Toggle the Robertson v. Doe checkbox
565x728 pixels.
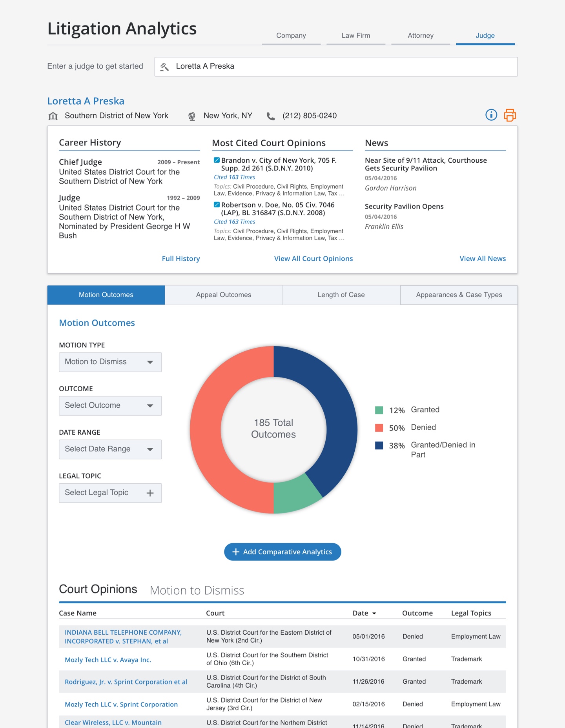(217, 205)
